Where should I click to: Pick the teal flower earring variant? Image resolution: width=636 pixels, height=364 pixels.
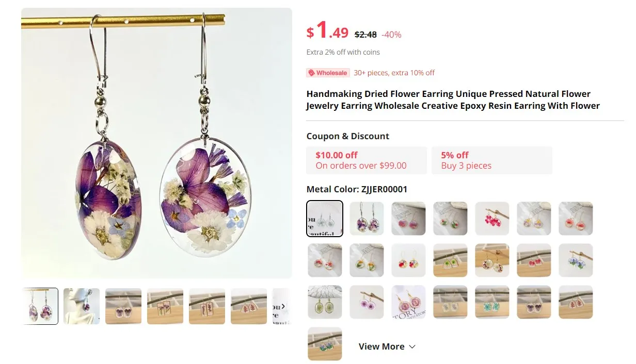coord(492,302)
